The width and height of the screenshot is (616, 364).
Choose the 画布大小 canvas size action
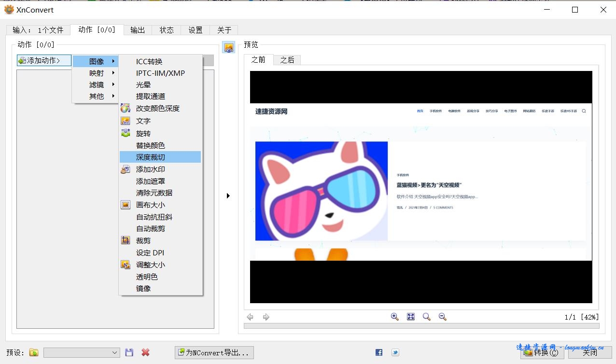coord(160,205)
